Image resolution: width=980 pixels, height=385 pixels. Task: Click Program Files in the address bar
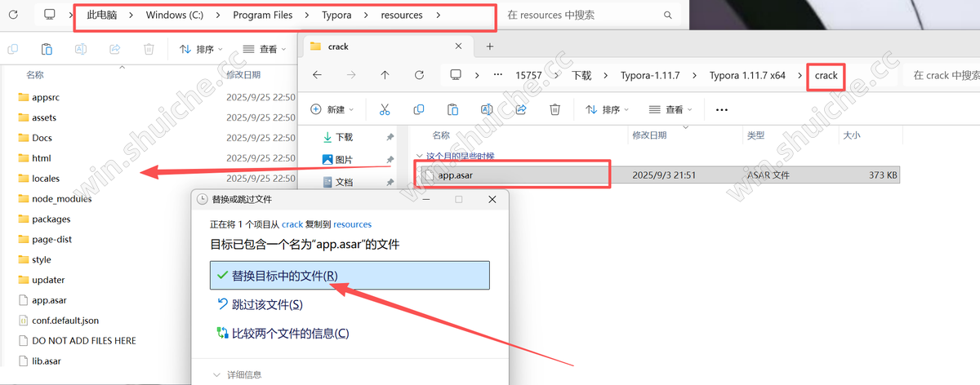(263, 15)
